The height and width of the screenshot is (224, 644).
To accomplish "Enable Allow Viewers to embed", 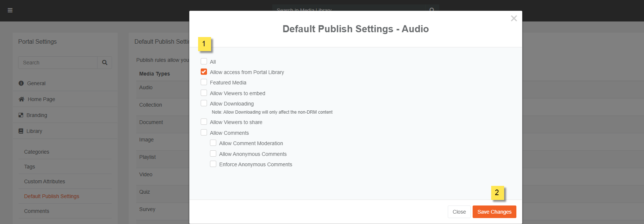I will [204, 93].
